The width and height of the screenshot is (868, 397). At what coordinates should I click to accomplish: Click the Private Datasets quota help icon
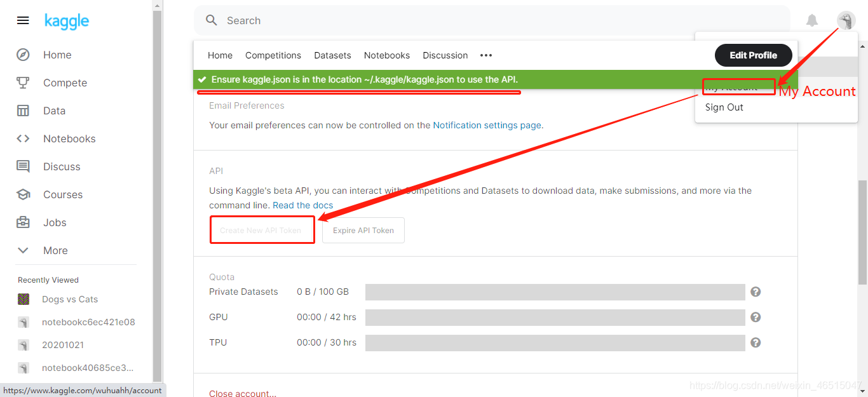coord(756,292)
